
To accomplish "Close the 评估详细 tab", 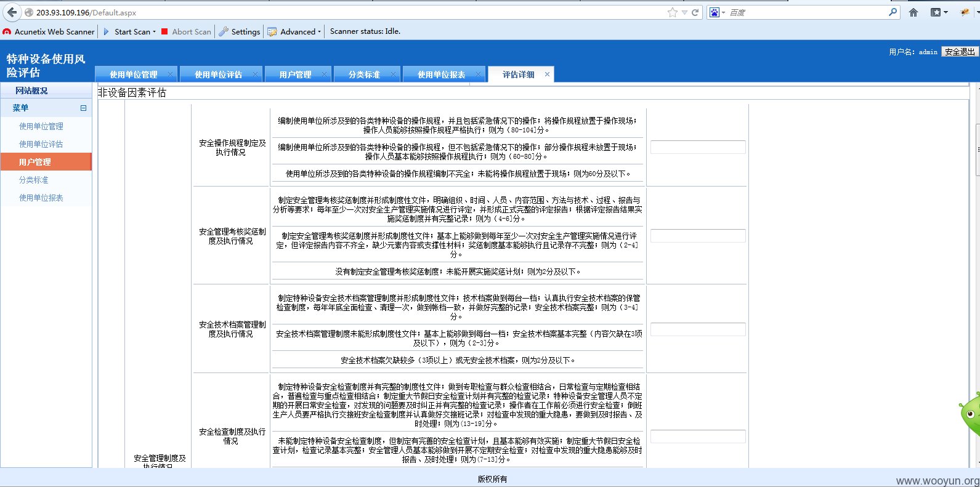I will 547,74.
